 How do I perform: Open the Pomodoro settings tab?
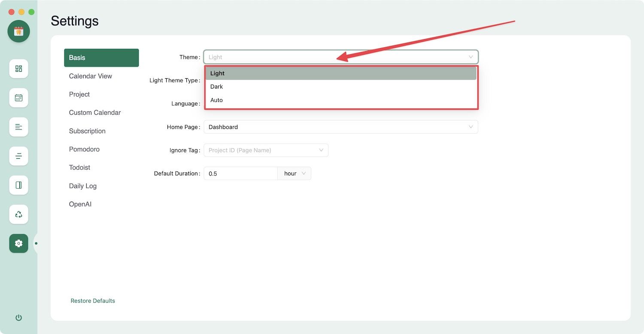tap(84, 149)
